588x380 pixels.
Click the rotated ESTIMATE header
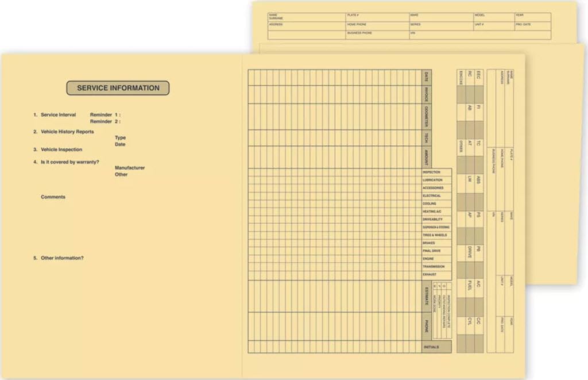(427, 296)
